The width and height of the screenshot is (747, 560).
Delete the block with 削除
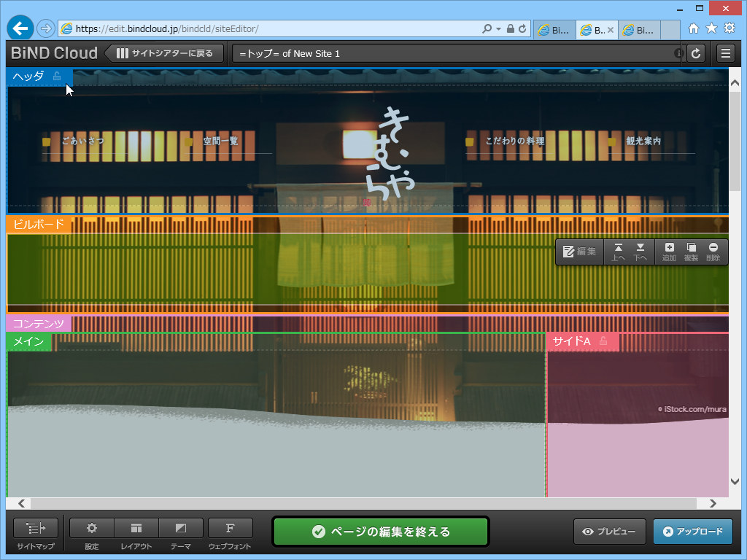(x=713, y=252)
